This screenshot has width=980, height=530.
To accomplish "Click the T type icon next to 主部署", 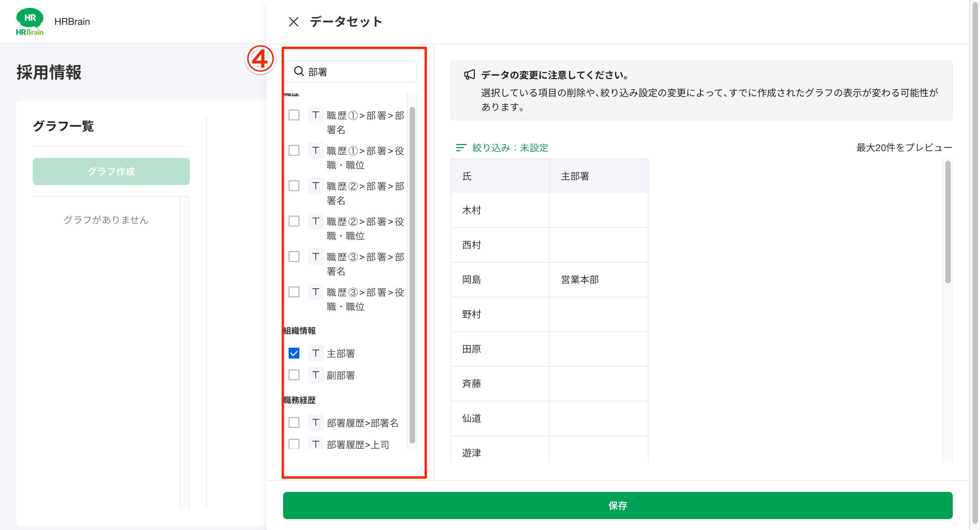I will 315,353.
